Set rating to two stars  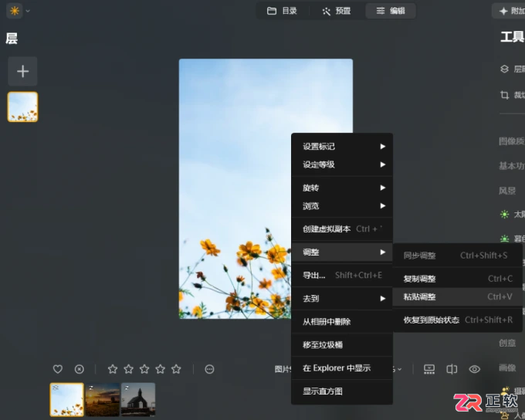(x=129, y=369)
